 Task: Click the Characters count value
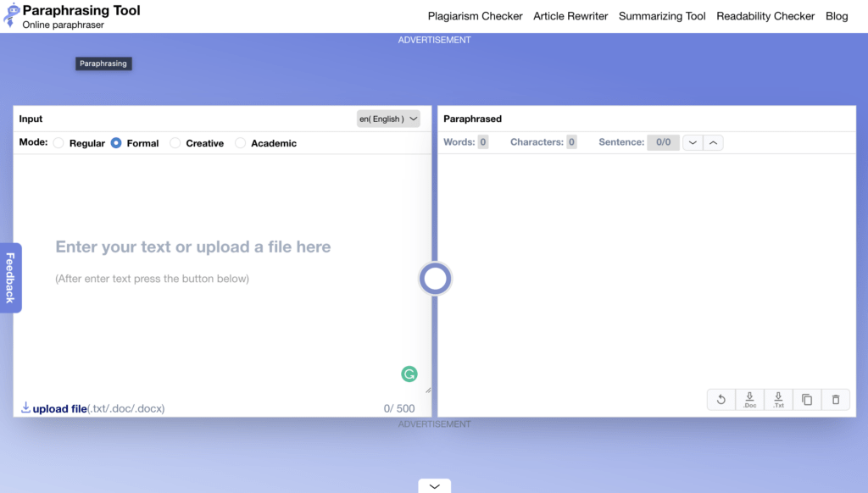(571, 142)
